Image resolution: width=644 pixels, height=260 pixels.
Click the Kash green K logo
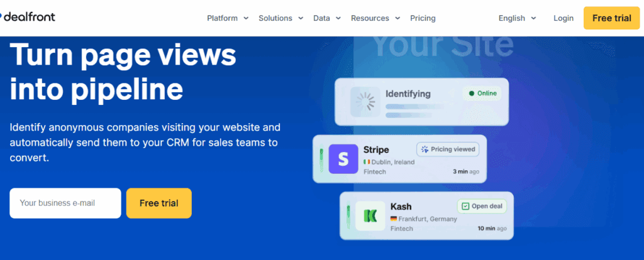370,215
